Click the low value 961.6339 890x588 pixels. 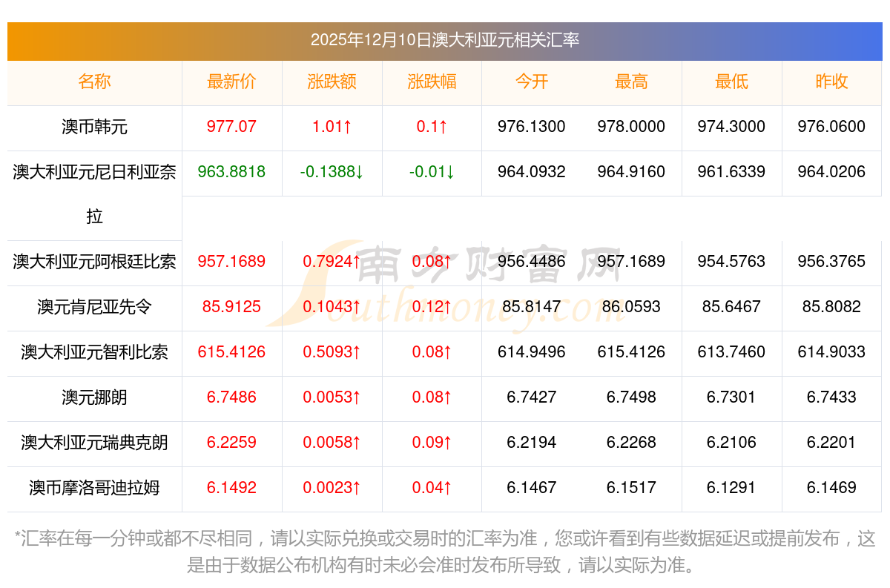click(731, 172)
